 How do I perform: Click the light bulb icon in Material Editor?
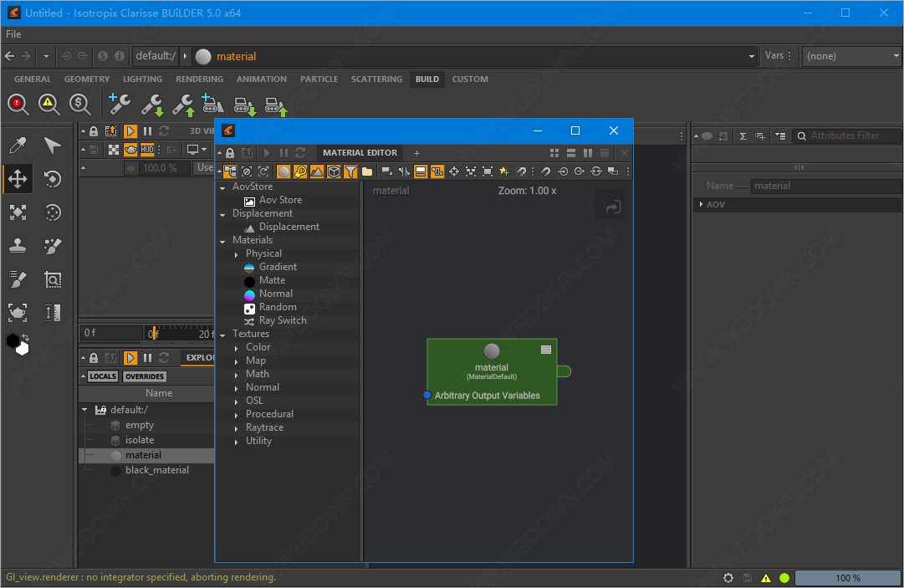(x=299, y=171)
